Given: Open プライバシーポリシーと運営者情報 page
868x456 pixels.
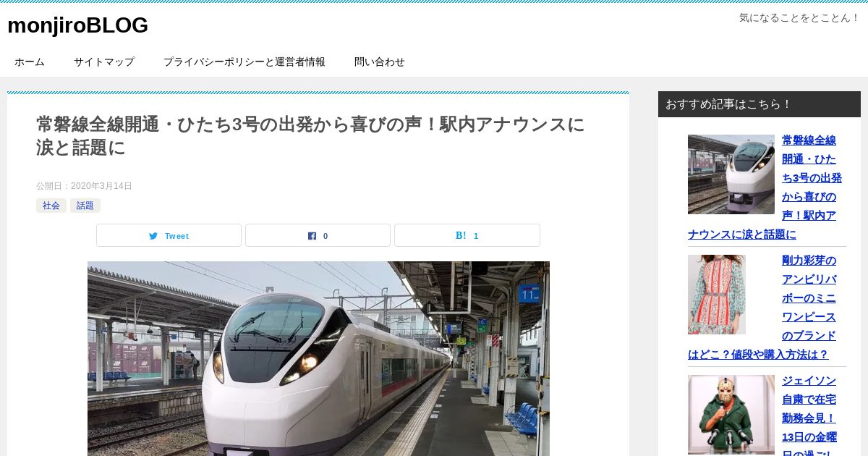Looking at the screenshot, I should pos(244,62).
